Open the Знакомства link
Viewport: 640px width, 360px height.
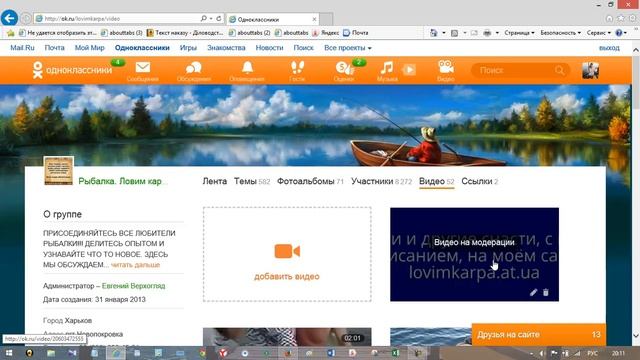point(226,48)
